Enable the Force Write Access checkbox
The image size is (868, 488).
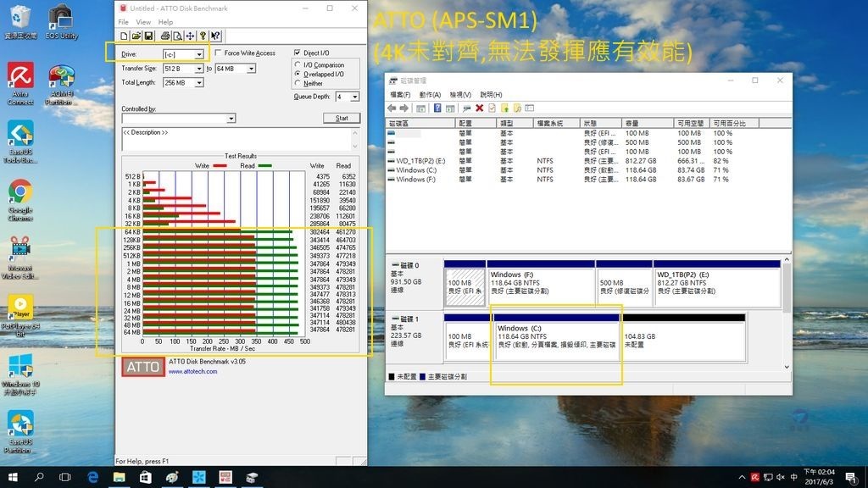(219, 53)
